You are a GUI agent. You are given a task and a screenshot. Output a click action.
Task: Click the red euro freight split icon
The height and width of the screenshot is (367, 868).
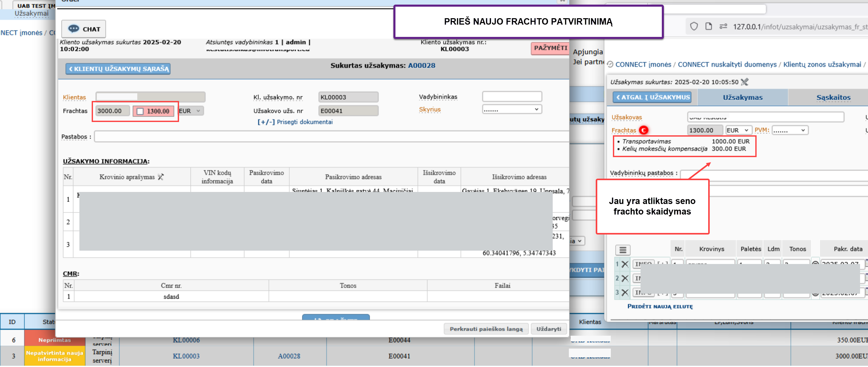[x=643, y=130]
